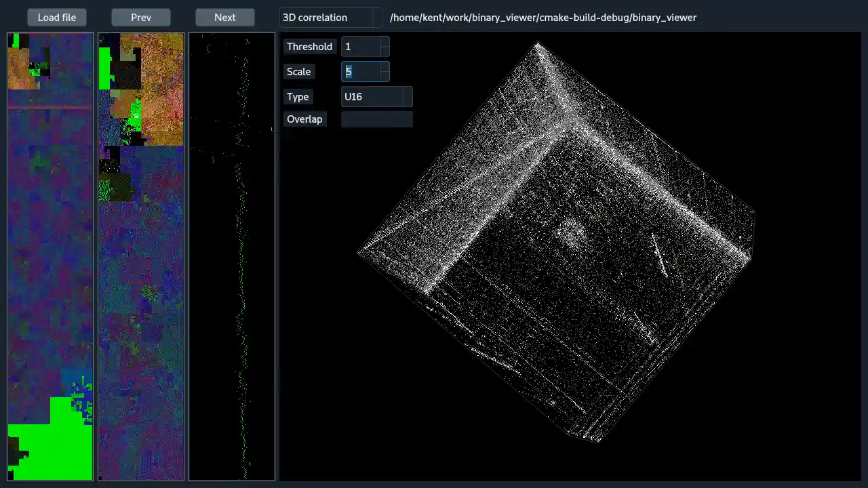The width and height of the screenshot is (868, 488).
Task: Click the binary_viewer file path text
Action: click(543, 17)
